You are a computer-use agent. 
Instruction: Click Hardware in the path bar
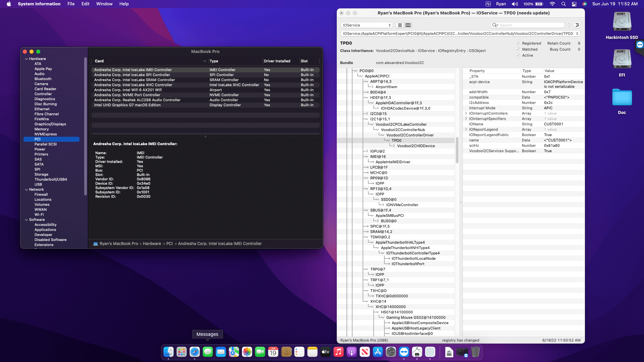coord(152,244)
